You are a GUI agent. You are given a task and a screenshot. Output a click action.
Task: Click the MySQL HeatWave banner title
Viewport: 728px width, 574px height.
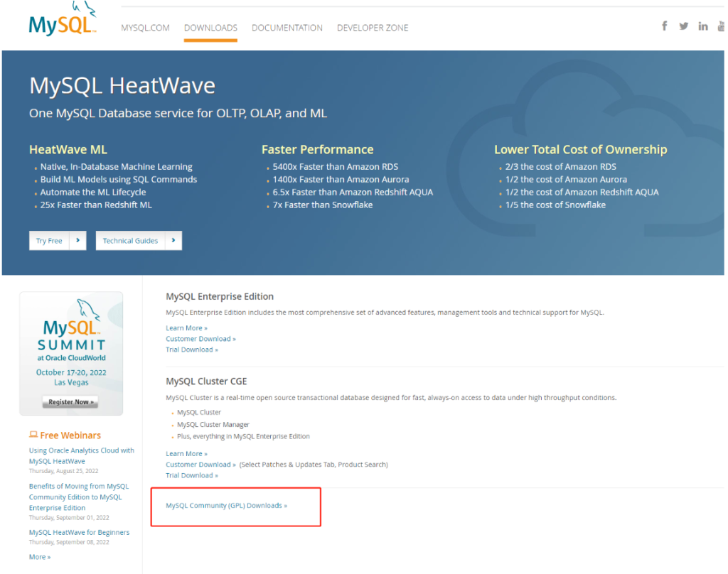(122, 86)
